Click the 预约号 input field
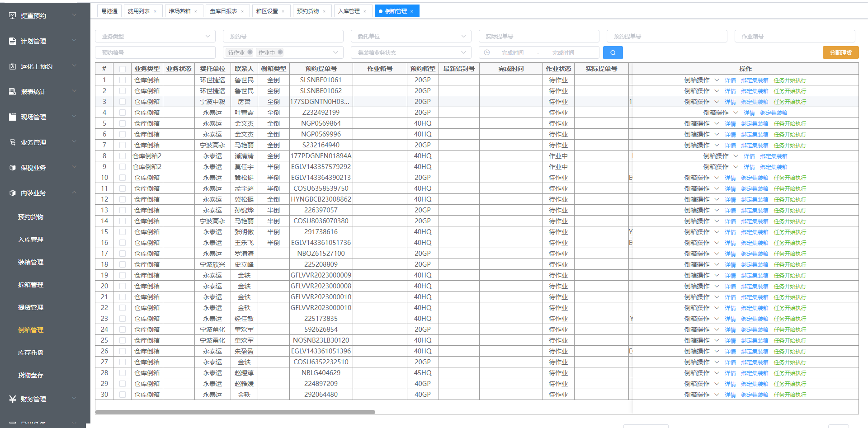 (x=283, y=36)
